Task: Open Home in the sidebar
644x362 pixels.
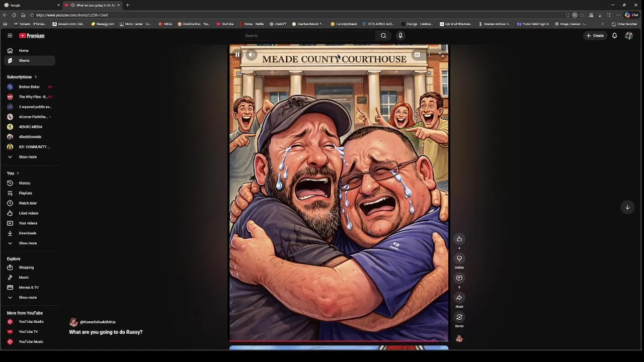Action: tap(30, 51)
